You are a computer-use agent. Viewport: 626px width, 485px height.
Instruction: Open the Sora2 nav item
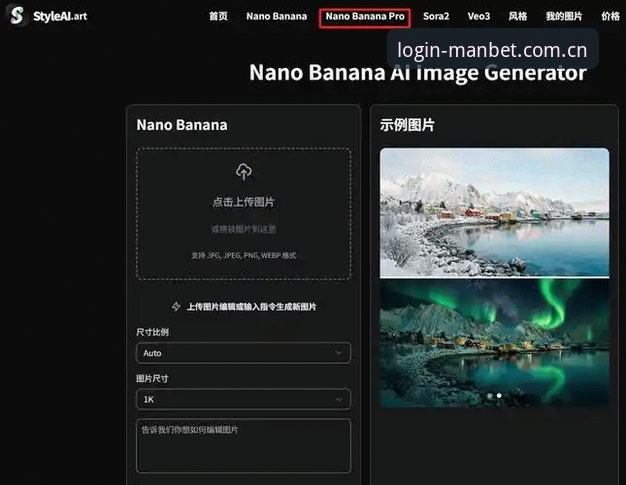click(436, 16)
